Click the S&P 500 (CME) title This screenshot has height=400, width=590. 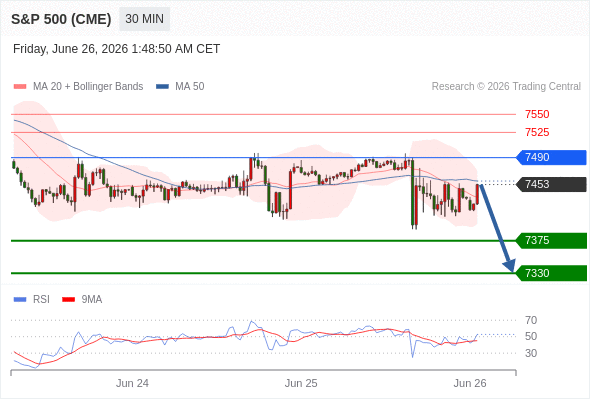coord(61,19)
